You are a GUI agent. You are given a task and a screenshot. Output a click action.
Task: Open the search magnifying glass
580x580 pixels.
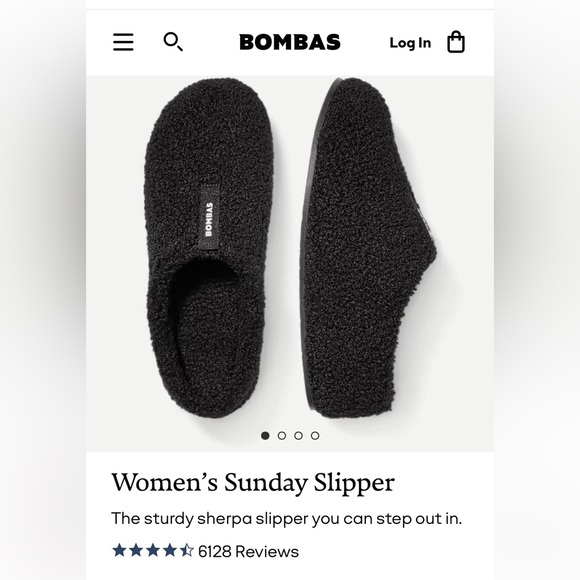click(173, 41)
